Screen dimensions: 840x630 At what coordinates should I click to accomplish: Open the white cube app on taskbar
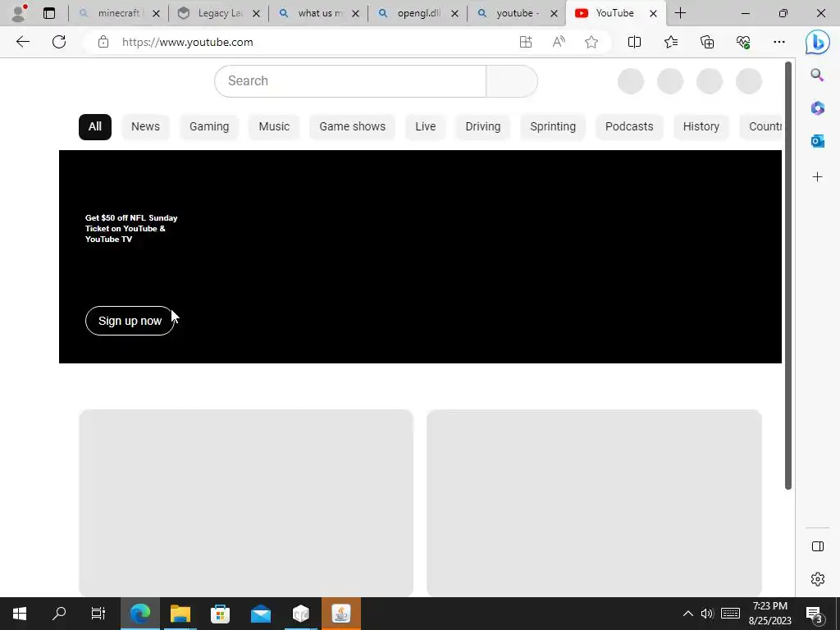pos(301,614)
